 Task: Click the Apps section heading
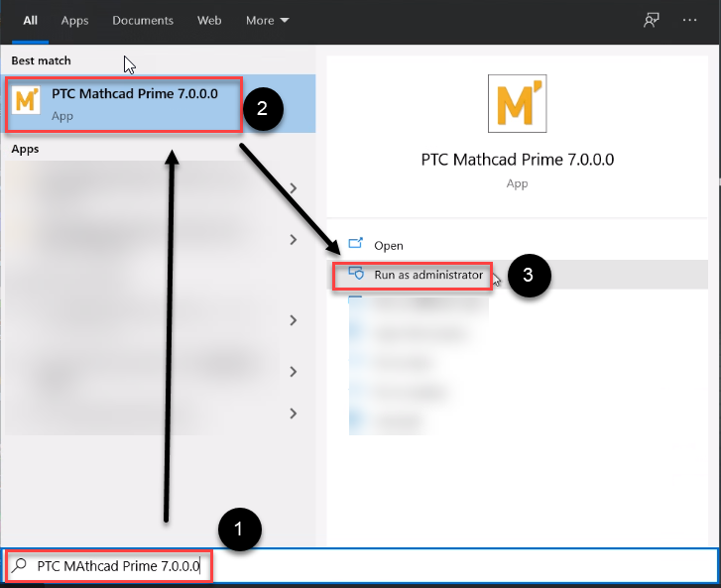(x=25, y=149)
